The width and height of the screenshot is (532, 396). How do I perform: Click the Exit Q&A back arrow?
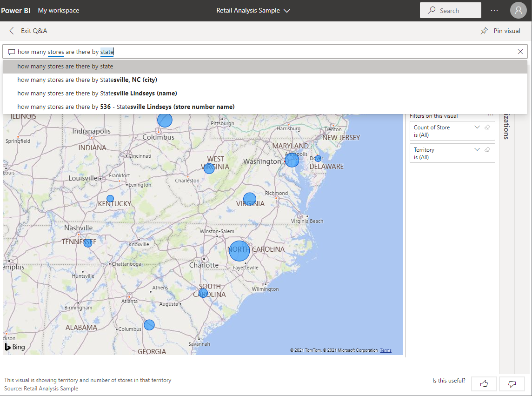pos(12,31)
